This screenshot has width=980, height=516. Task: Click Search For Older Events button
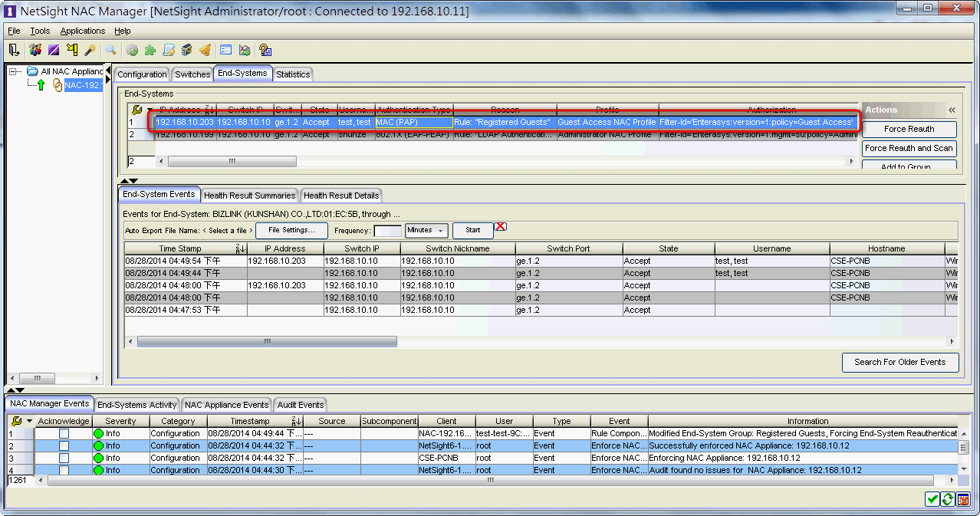pyautogui.click(x=900, y=362)
